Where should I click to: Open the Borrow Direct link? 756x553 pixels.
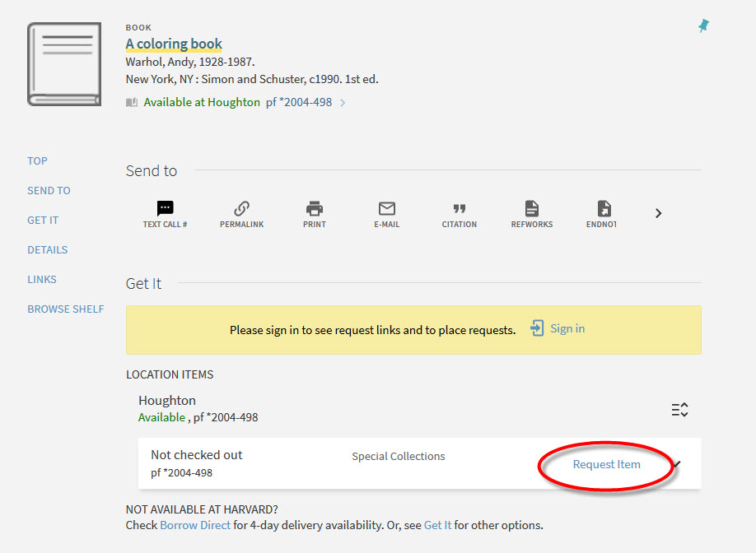coord(195,525)
